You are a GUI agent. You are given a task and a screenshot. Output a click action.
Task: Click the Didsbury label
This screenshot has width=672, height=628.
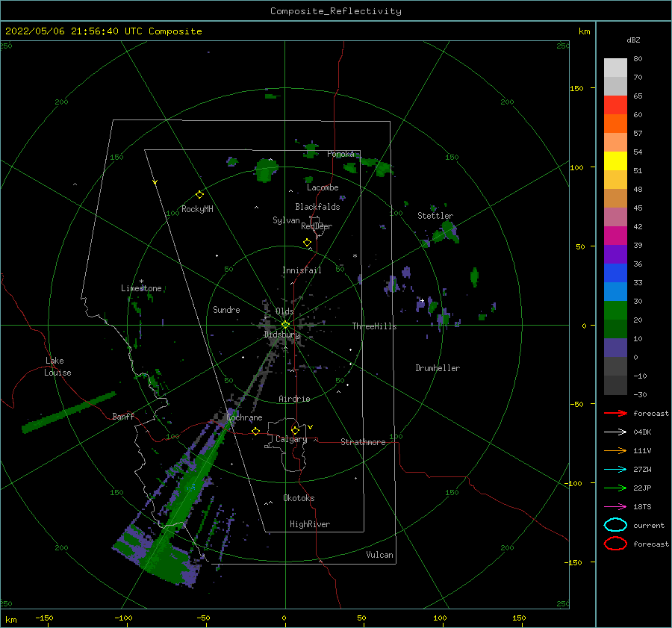pos(282,335)
